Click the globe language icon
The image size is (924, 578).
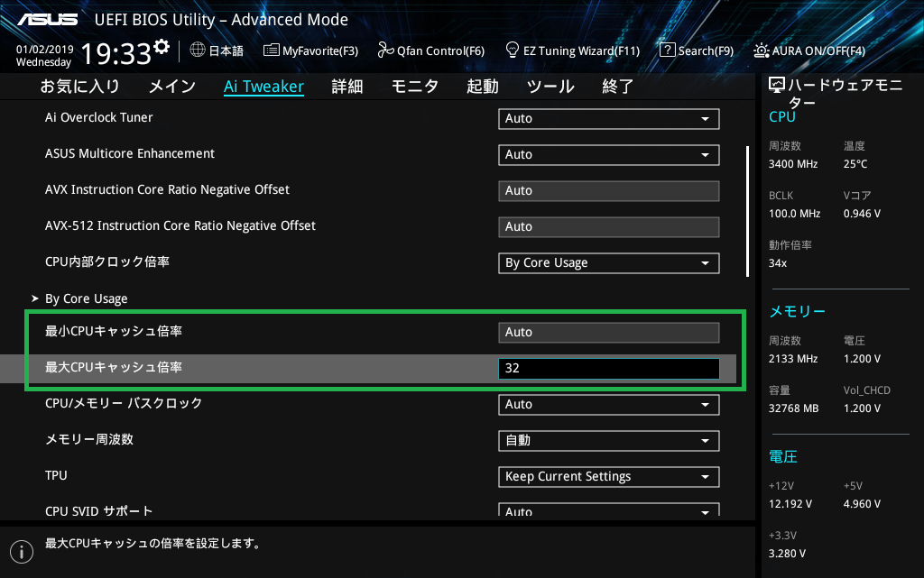tap(198, 50)
